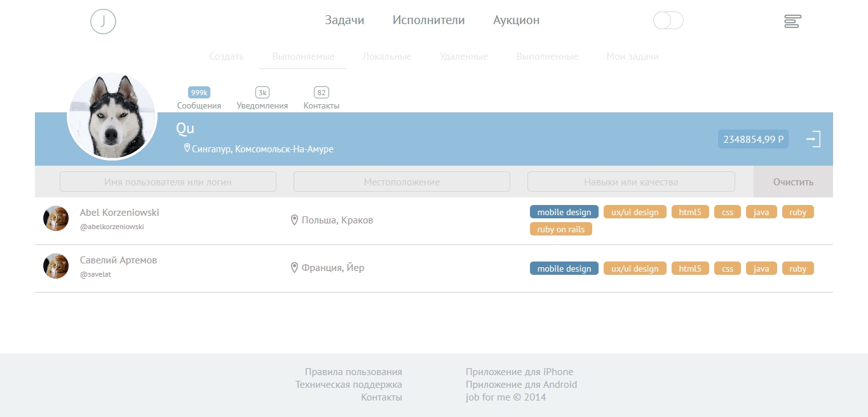Click Савелий Артемов's avatar

pyautogui.click(x=56, y=266)
